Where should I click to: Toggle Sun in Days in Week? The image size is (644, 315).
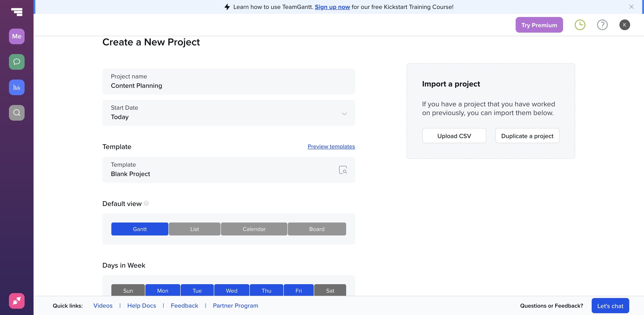[x=128, y=290]
